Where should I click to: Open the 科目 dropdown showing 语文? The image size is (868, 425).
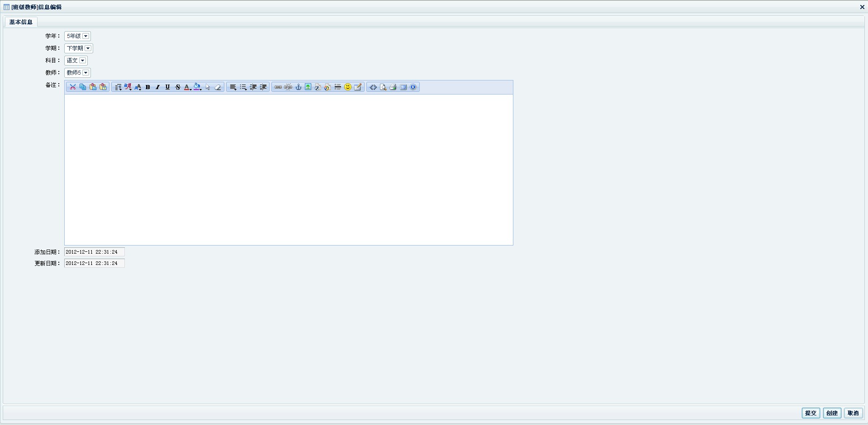pos(76,61)
